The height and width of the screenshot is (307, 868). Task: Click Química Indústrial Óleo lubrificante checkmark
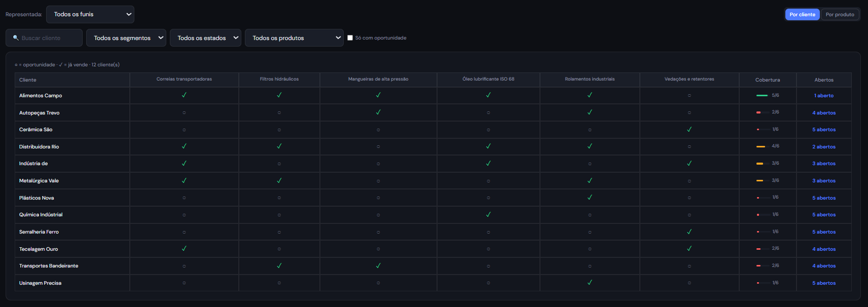pos(488,214)
